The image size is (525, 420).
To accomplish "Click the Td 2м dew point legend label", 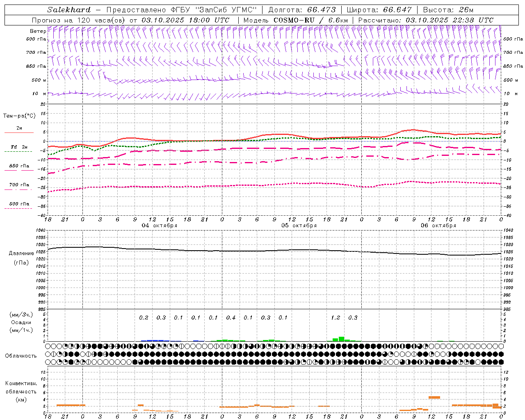I will click(x=19, y=147).
